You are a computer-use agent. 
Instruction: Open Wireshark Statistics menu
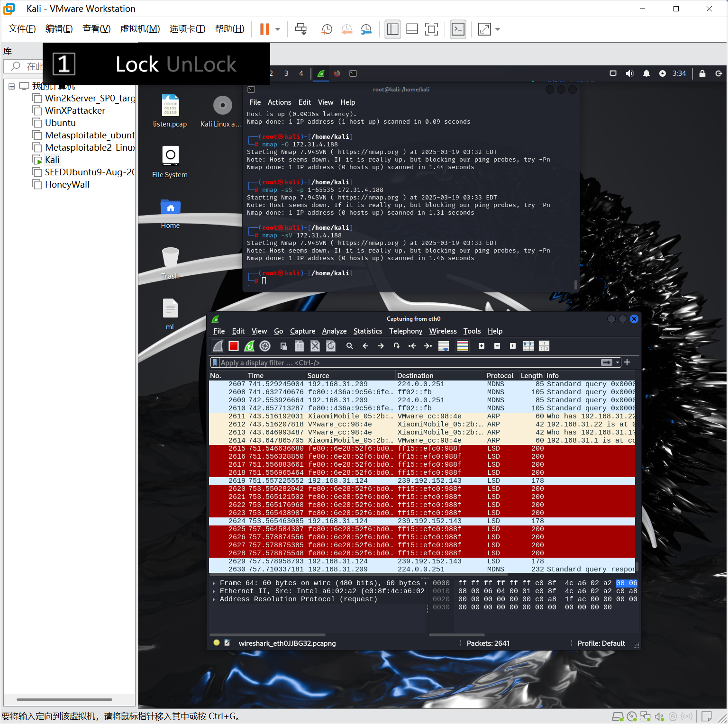tap(368, 331)
